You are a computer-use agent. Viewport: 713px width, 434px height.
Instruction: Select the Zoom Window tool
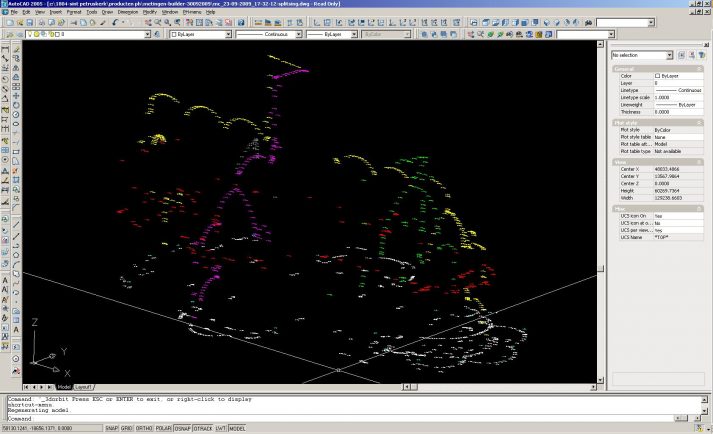tap(168, 22)
